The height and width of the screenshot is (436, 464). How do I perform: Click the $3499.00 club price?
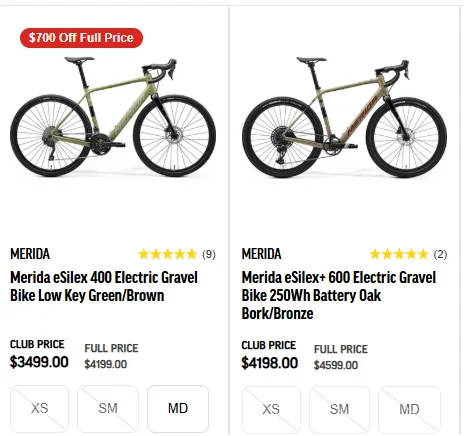tap(39, 362)
